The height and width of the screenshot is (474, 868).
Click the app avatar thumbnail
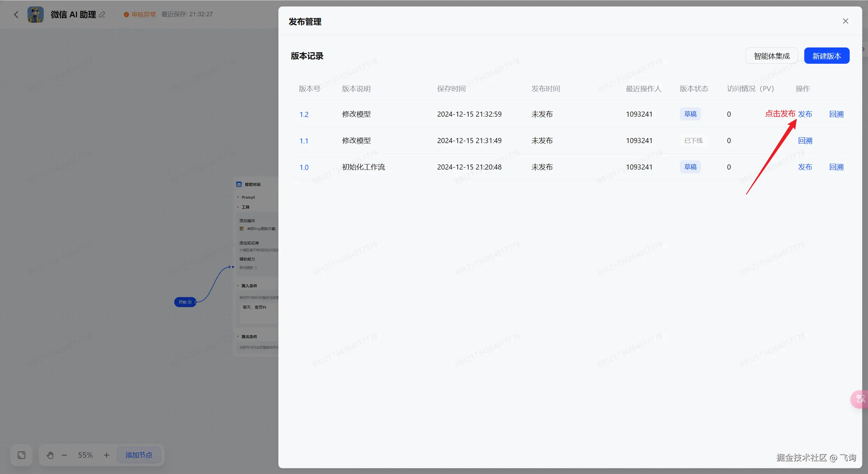[36, 15]
